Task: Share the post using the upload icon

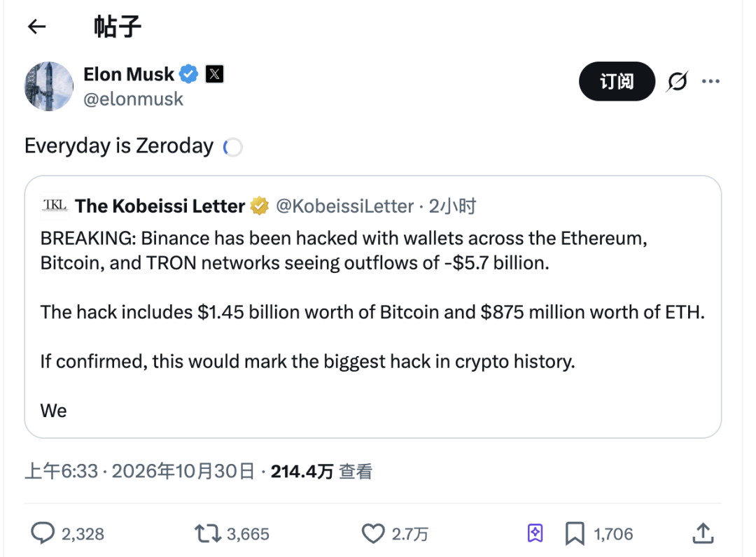Action: coord(703,533)
